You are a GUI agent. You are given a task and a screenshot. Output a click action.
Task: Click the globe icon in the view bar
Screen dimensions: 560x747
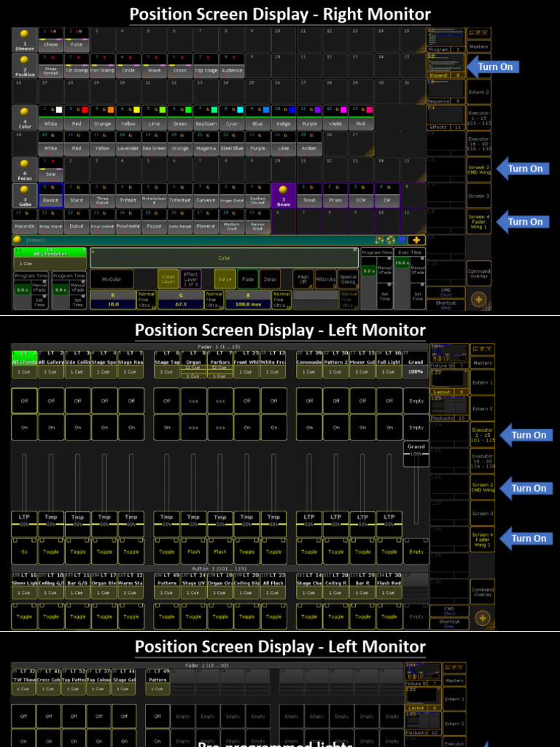tap(391, 240)
